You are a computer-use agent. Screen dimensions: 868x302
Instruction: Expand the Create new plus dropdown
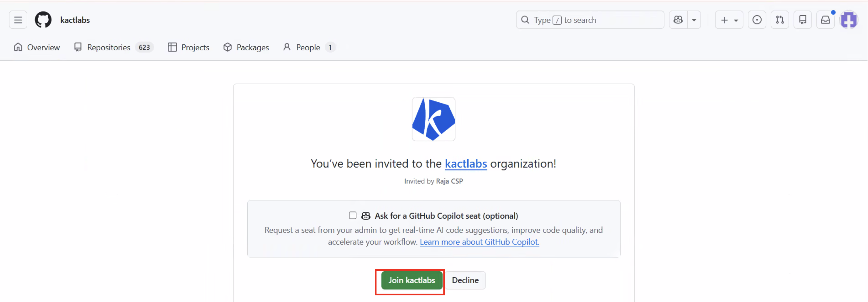pyautogui.click(x=729, y=20)
